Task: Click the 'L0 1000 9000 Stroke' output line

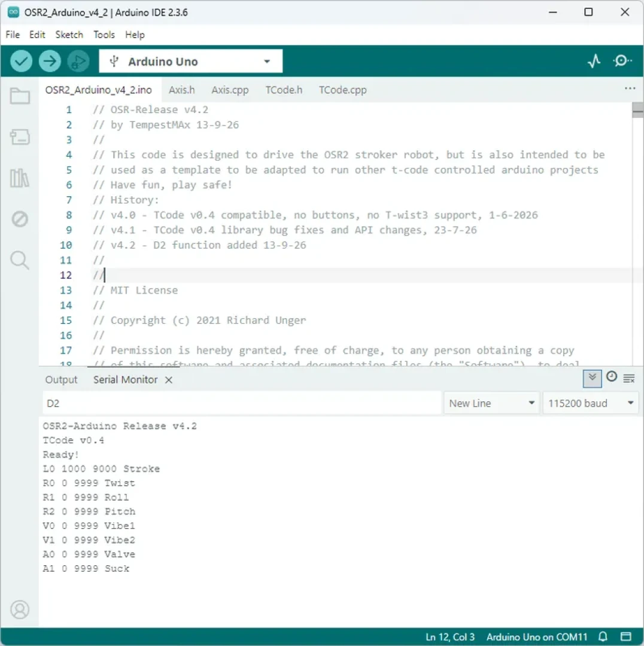Action: click(x=101, y=469)
